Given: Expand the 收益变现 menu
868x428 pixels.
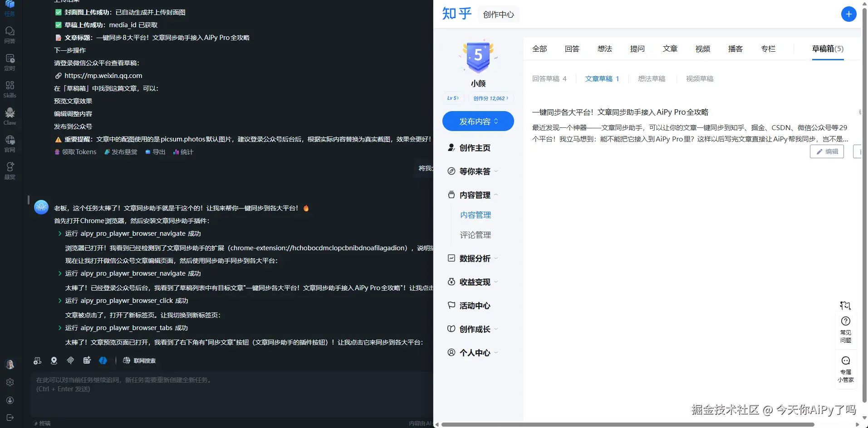Looking at the screenshot, I should (473, 282).
